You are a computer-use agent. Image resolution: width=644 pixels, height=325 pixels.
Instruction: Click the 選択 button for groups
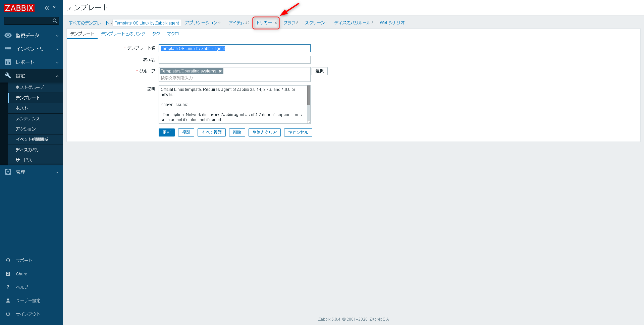tap(320, 71)
